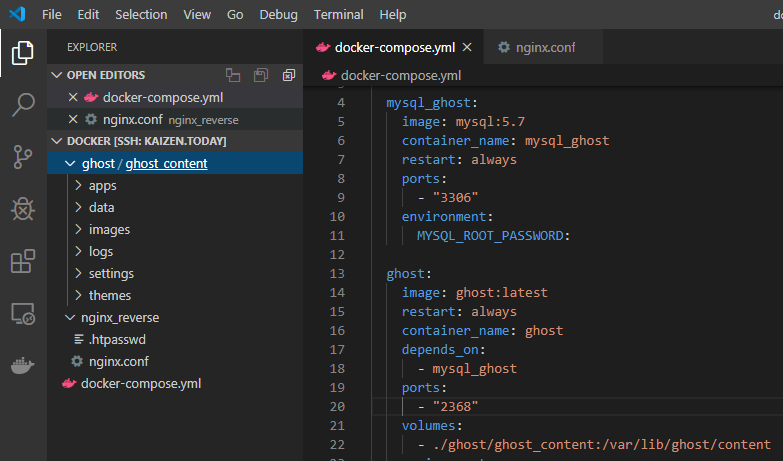Click the Save All icon in Open Editors

261,75
